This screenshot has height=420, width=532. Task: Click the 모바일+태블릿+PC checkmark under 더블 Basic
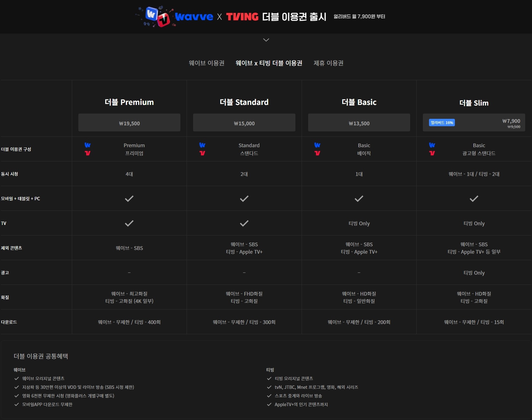(x=359, y=198)
